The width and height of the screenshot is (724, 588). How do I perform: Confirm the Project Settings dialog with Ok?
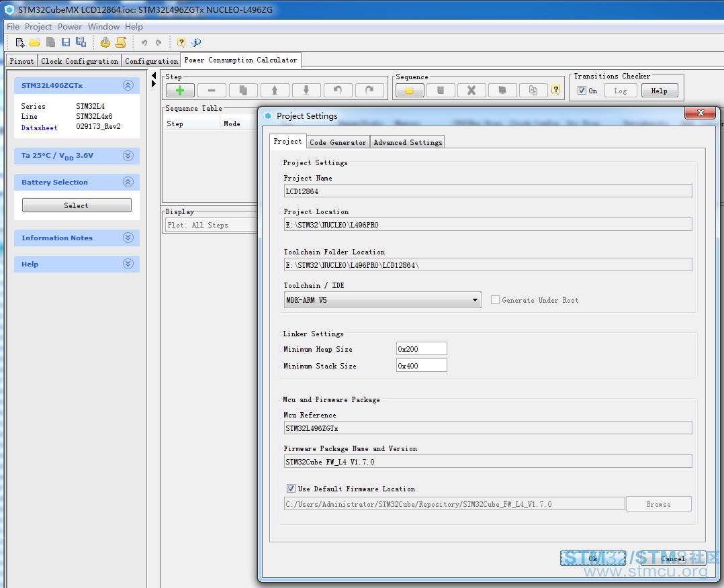coord(593,558)
